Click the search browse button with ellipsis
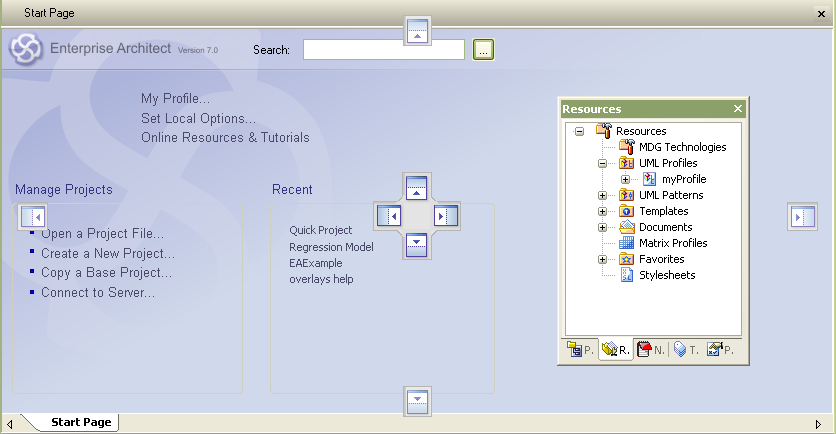The width and height of the screenshot is (836, 434). pyautogui.click(x=483, y=50)
